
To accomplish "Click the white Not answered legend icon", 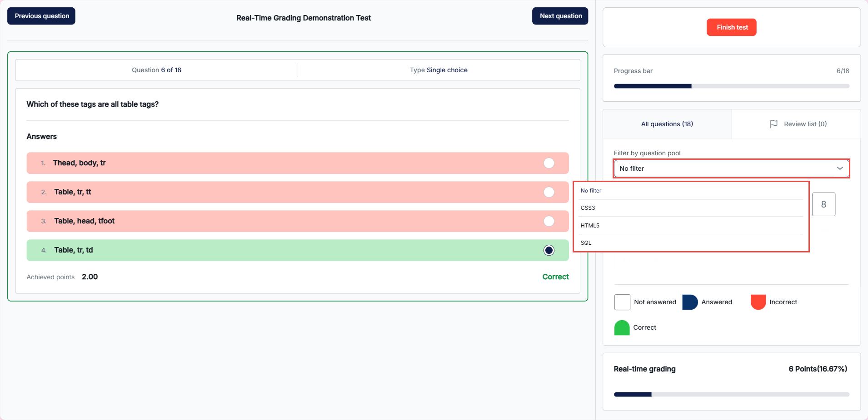I will [x=622, y=302].
